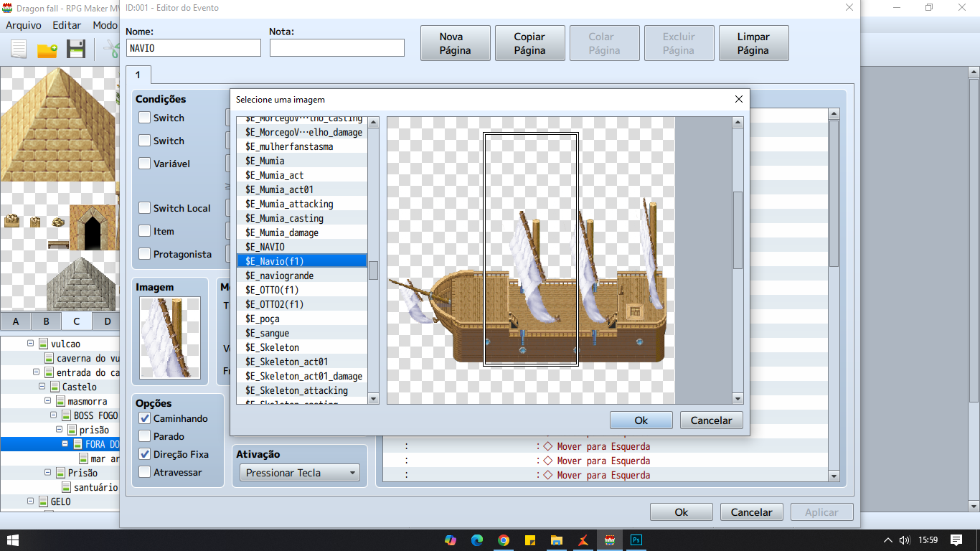This screenshot has height=551, width=980.
Task: Uncheck the Caminhando option
Action: click(x=145, y=418)
